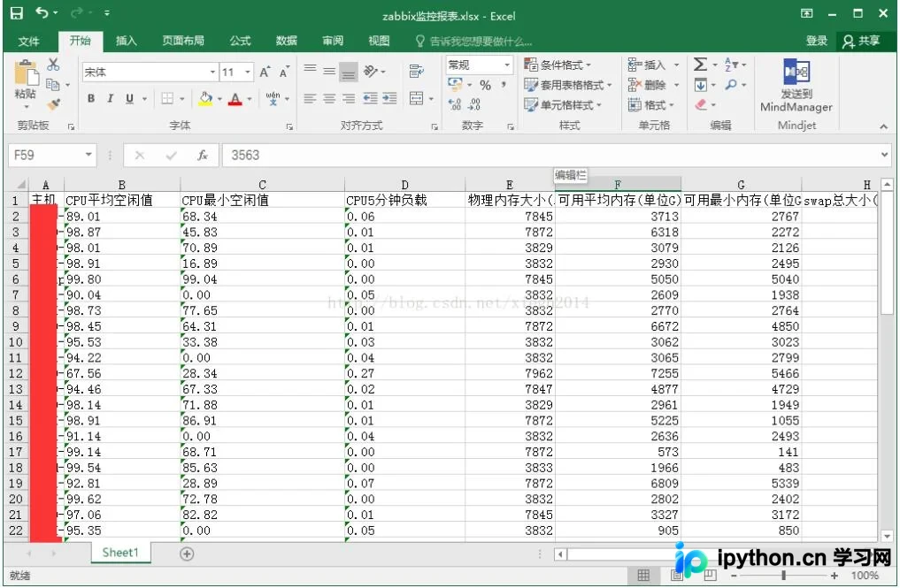Apply percent style
This screenshot has height=588, width=900.
coord(486,86)
